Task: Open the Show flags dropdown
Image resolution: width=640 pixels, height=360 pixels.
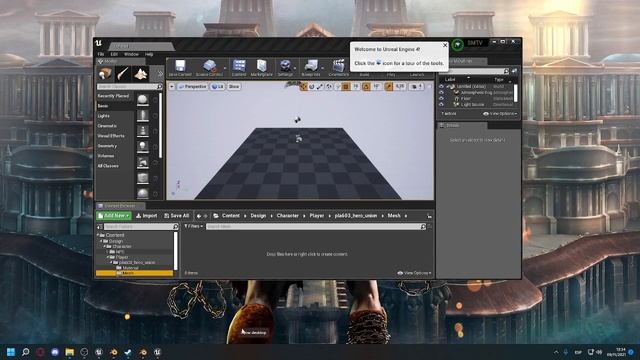Action: (234, 87)
